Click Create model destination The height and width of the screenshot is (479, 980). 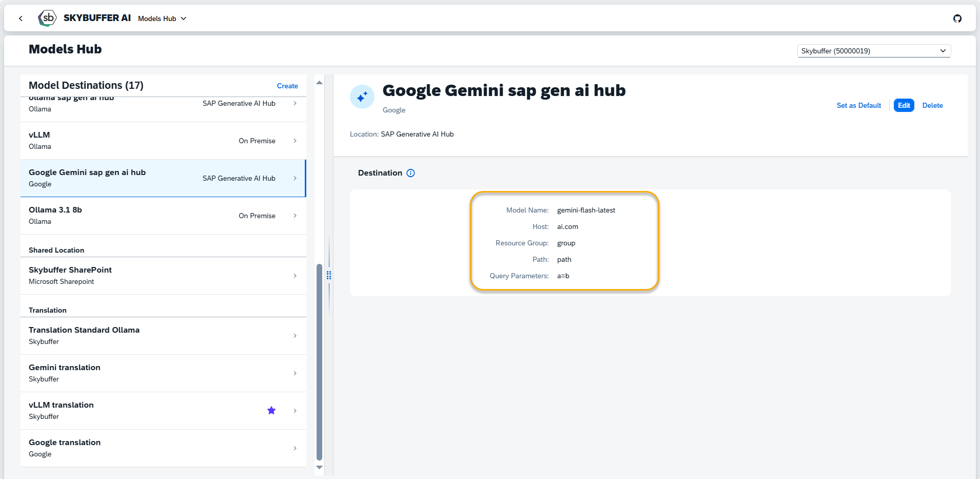tap(287, 86)
